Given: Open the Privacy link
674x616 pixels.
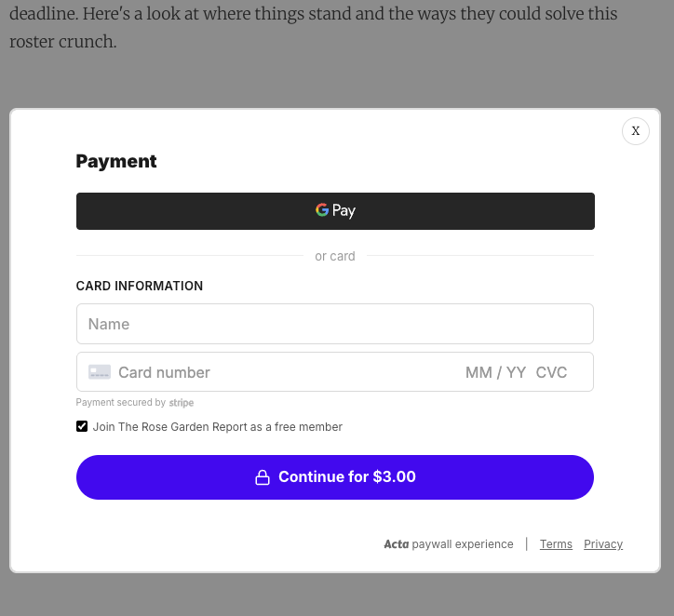Looking at the screenshot, I should (x=603, y=543).
